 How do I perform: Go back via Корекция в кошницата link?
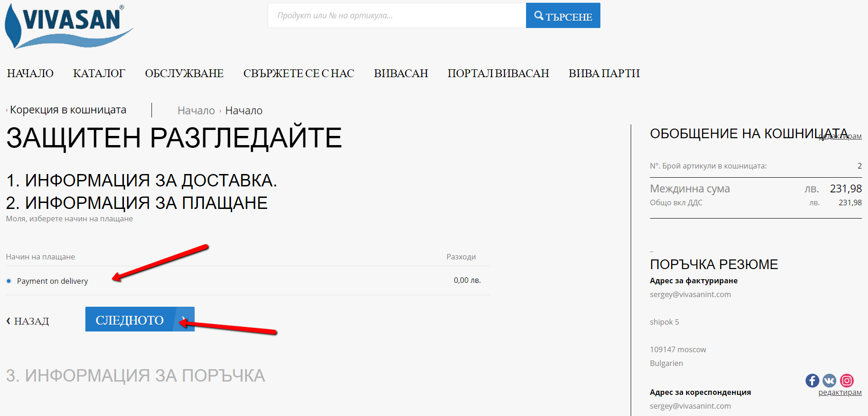coord(67,110)
